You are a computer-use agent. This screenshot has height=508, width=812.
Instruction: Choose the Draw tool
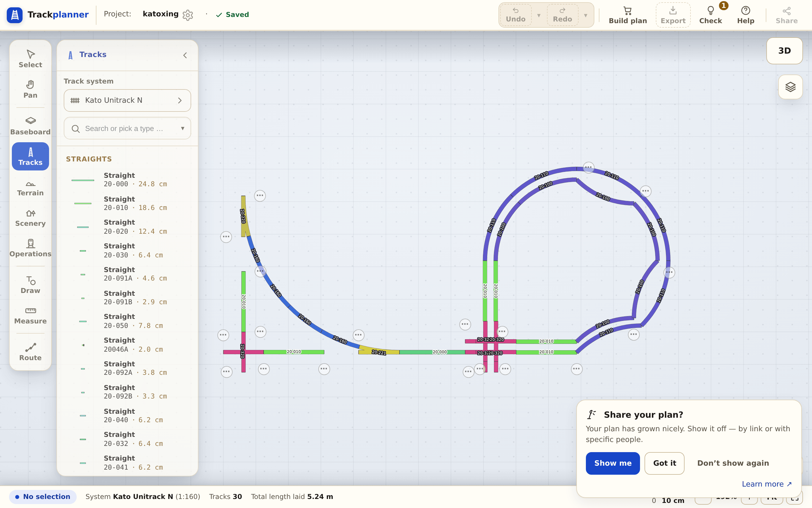[x=30, y=285]
